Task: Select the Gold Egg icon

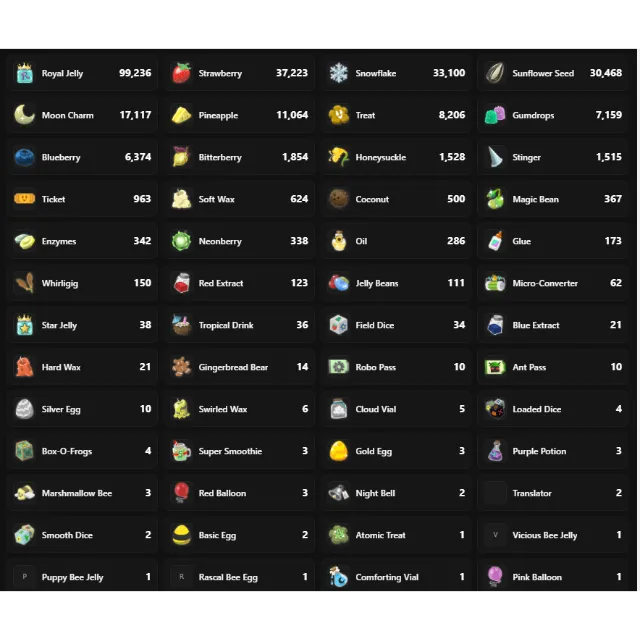Action: coord(338,451)
